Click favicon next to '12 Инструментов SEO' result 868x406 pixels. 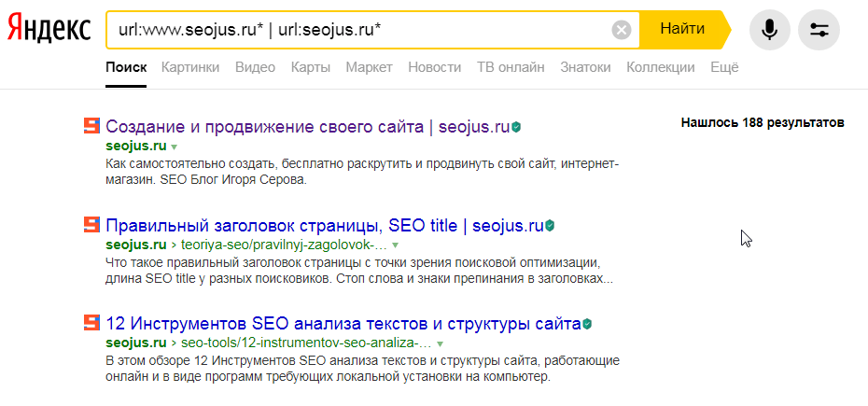point(91,322)
